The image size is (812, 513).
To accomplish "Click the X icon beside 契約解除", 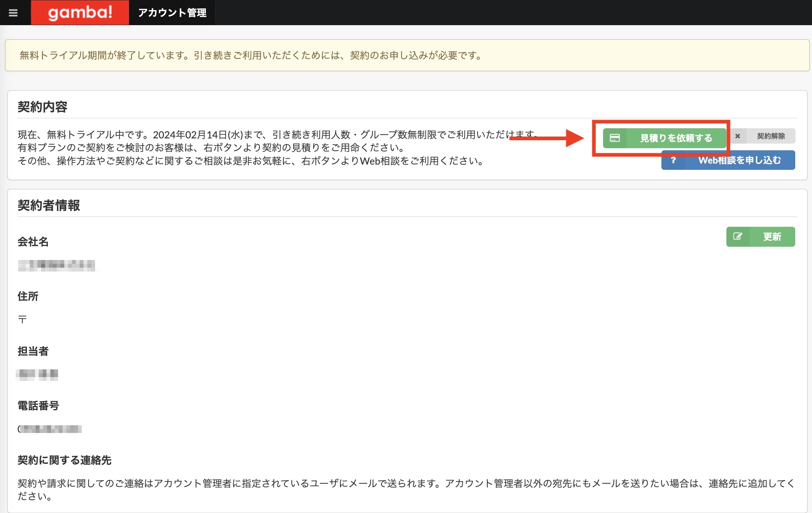I will [x=738, y=136].
